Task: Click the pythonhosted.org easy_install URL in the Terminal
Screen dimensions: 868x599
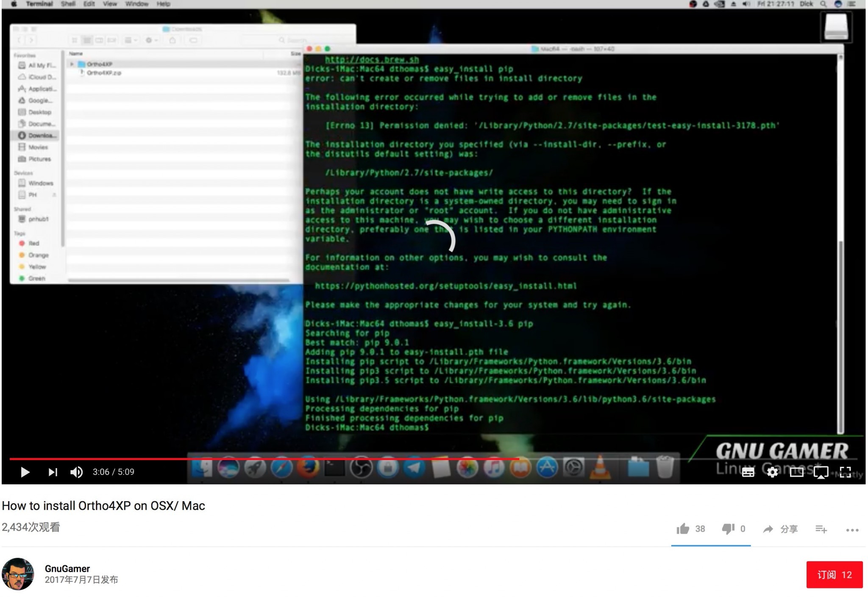Action: [x=445, y=286]
